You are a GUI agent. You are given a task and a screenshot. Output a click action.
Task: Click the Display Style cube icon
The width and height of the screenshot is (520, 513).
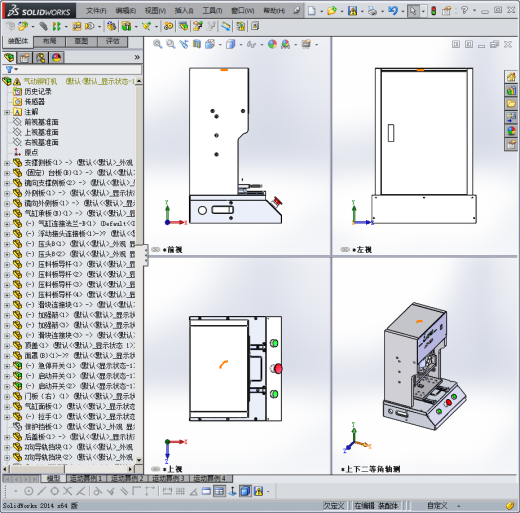[x=230, y=44]
